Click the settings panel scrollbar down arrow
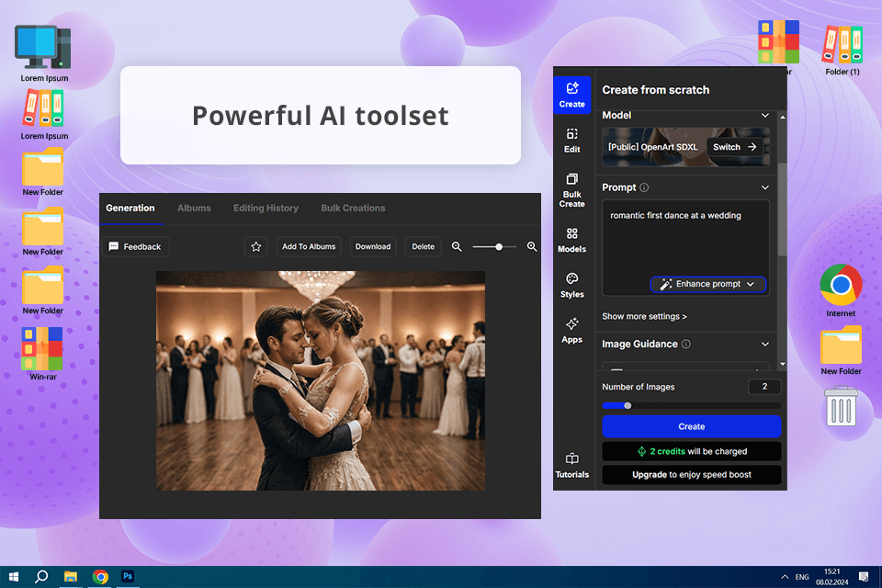 click(x=783, y=364)
